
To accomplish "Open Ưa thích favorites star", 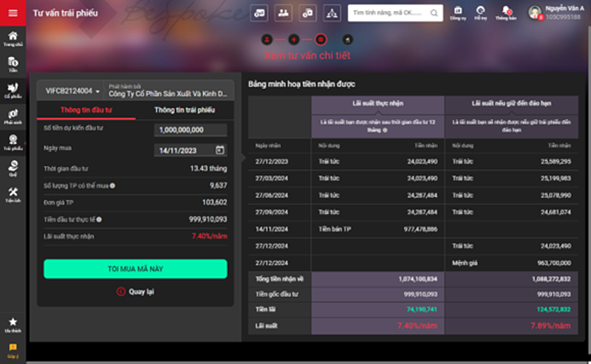I will [x=12, y=324].
